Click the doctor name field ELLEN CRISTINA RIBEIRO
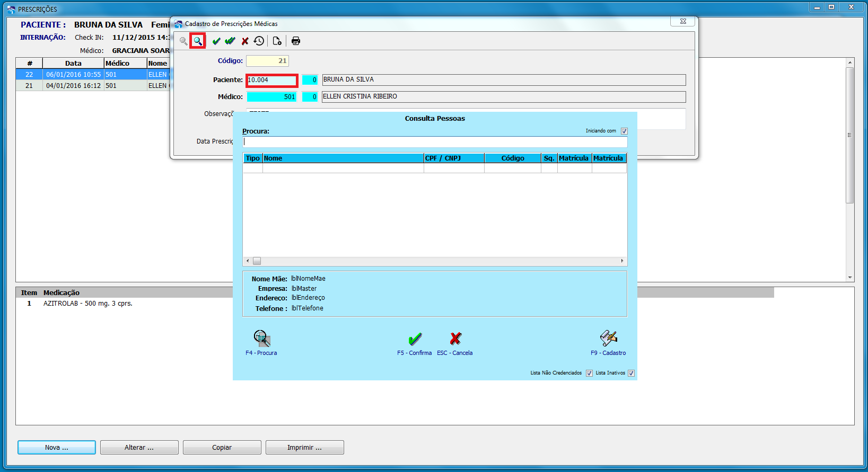Viewport: 868px width, 472px height. tap(504, 97)
